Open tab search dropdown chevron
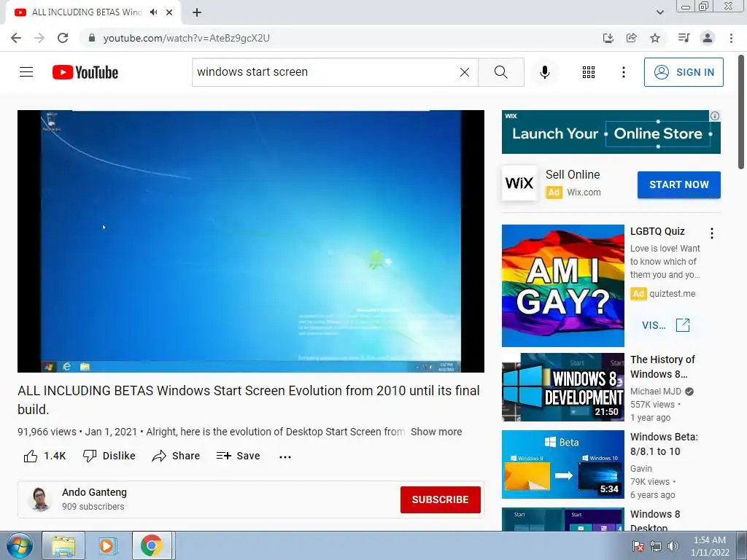The height and width of the screenshot is (560, 747). 659,12
